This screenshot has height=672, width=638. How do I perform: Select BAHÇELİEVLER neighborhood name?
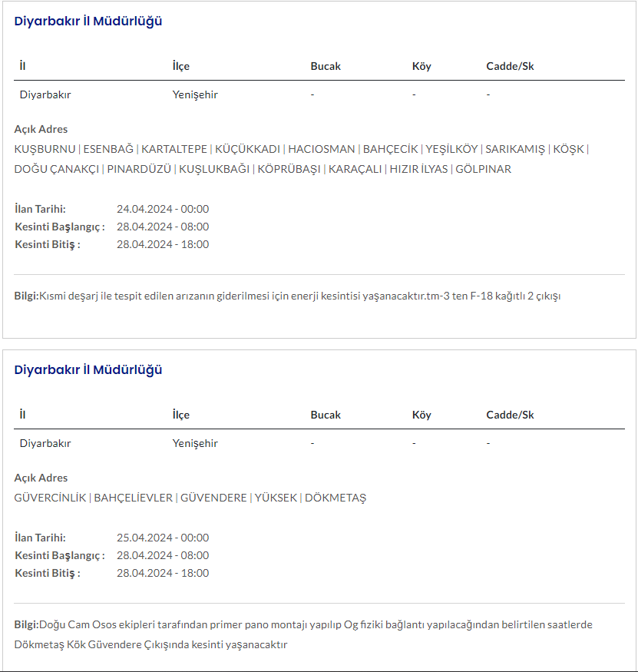[x=133, y=498]
